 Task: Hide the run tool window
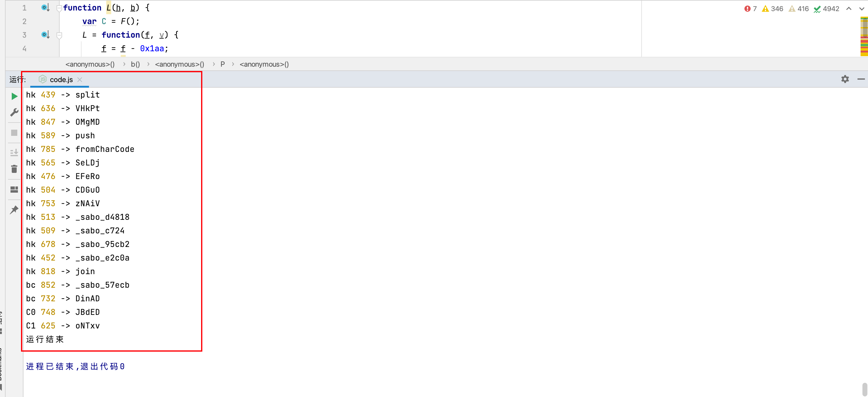(x=861, y=79)
